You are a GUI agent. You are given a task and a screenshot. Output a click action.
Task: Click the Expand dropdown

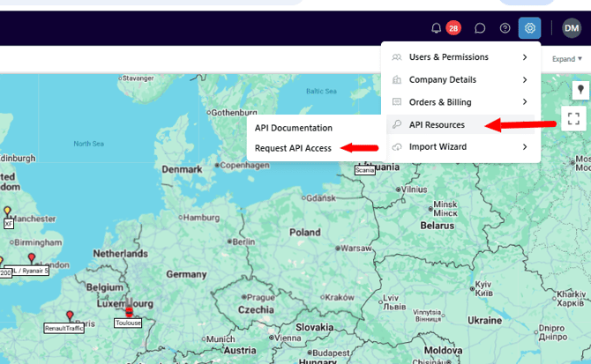tap(567, 59)
